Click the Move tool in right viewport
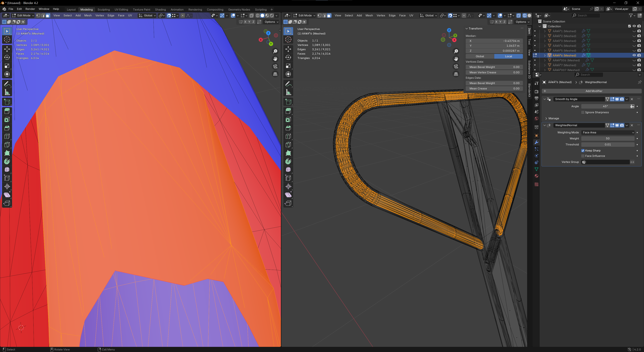Viewport: 644px width, 352px height. [x=288, y=49]
